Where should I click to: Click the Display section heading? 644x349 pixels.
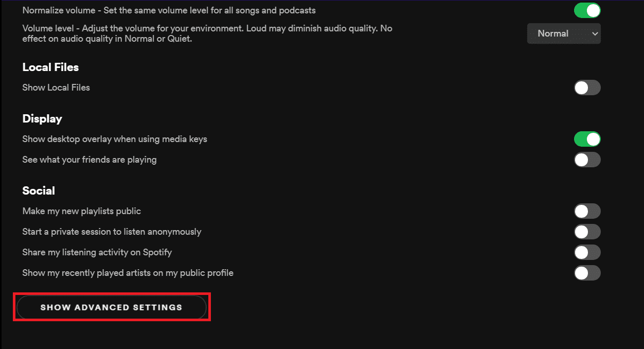pyautogui.click(x=42, y=118)
